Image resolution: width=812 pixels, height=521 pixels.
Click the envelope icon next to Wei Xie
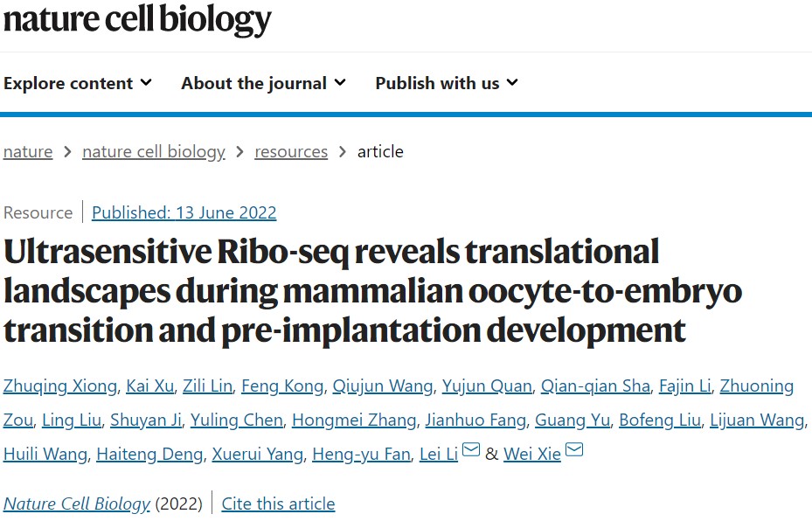pyautogui.click(x=574, y=451)
